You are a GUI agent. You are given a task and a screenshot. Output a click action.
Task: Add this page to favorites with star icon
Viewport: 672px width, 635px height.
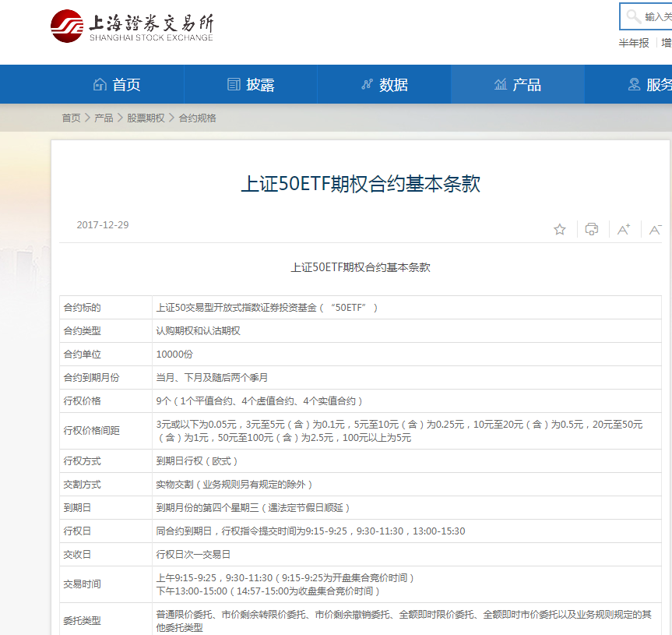[x=560, y=229]
